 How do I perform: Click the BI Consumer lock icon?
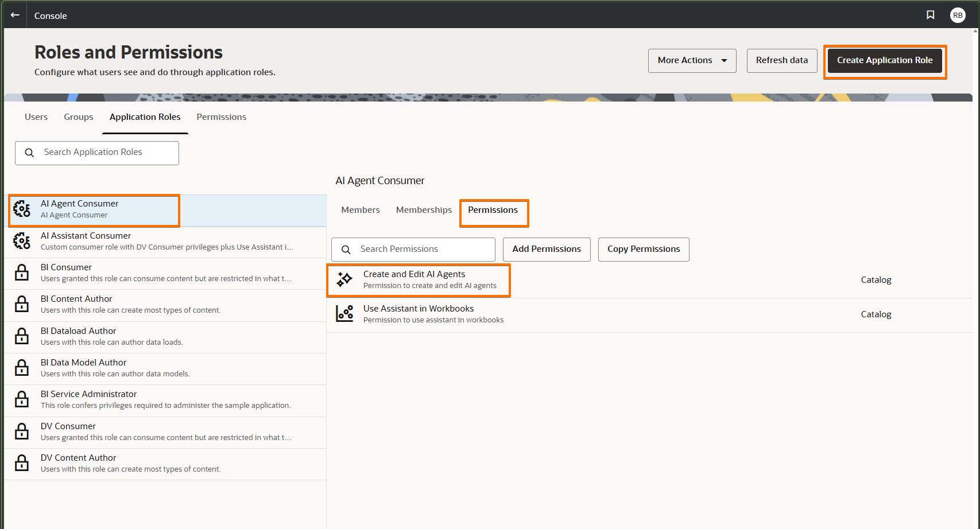pyautogui.click(x=21, y=272)
